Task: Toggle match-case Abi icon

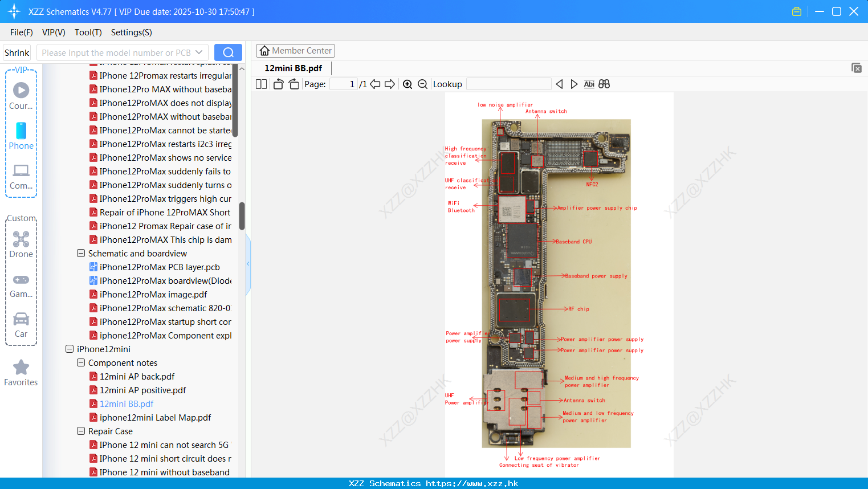Action: point(589,84)
